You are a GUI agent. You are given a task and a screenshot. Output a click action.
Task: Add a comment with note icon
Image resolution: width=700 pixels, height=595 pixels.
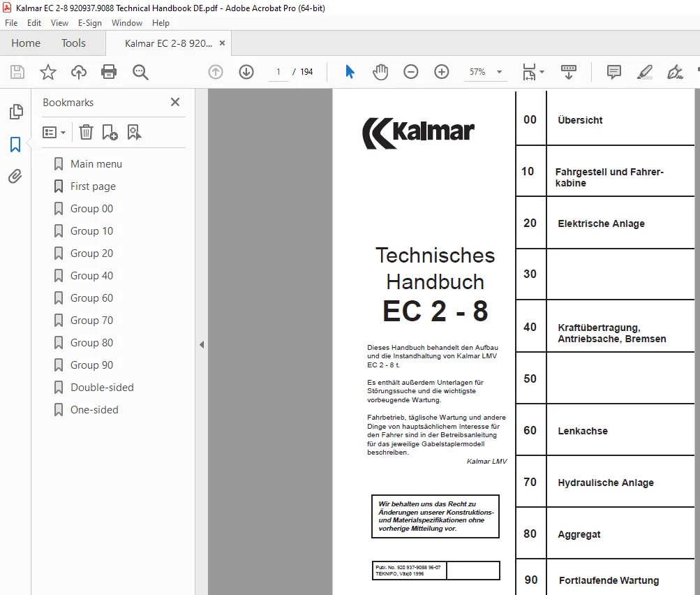pyautogui.click(x=614, y=72)
